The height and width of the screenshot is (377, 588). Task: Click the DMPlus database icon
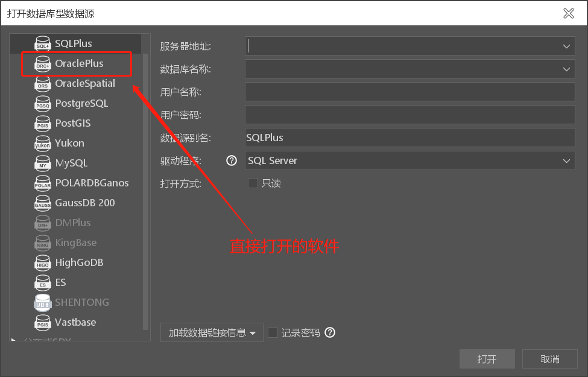coord(42,223)
